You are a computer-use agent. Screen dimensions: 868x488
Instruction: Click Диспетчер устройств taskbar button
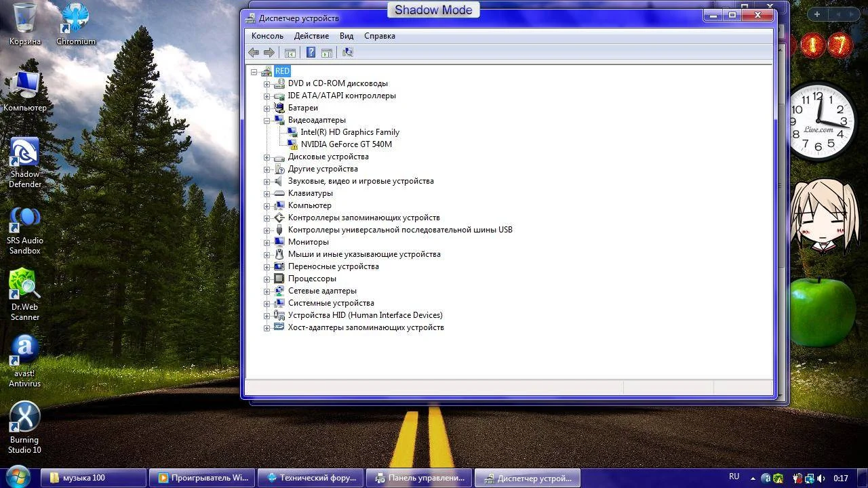(528, 478)
